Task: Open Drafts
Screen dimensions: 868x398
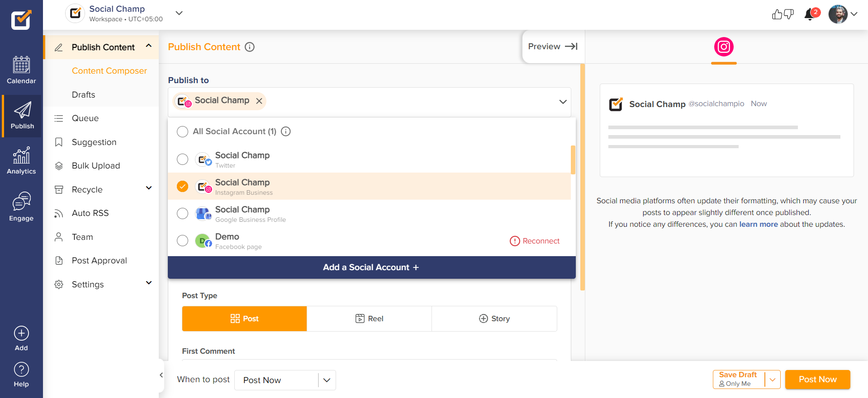Action: [84, 95]
